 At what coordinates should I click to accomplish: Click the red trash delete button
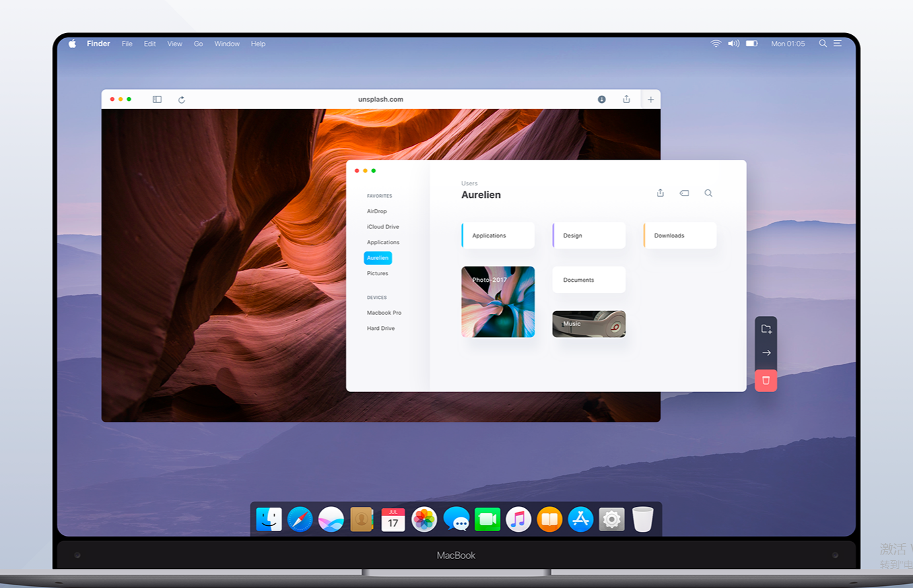pos(766,380)
